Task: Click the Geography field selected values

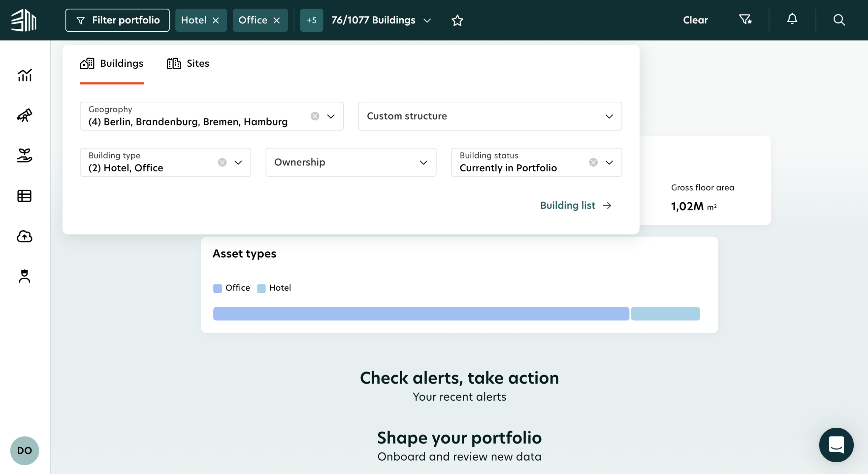Action: [188, 122]
